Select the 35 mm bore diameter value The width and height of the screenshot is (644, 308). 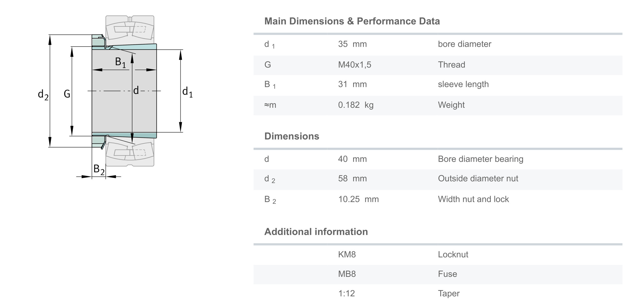352,44
